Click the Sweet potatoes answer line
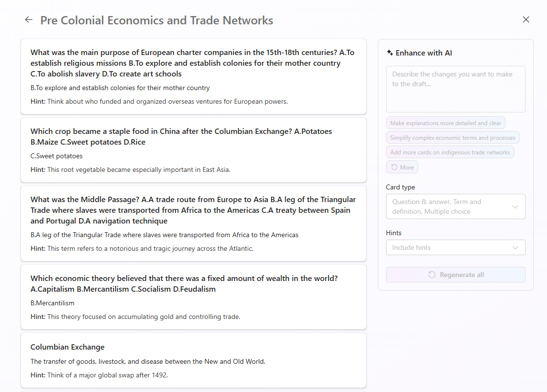 [x=57, y=156]
